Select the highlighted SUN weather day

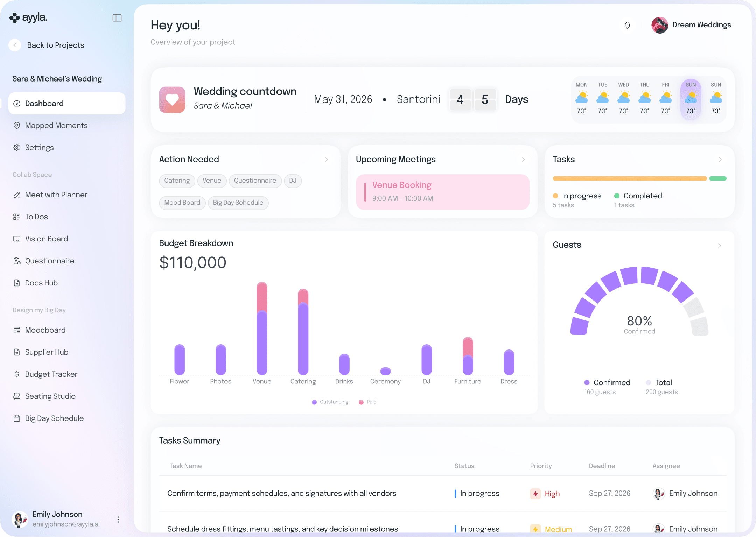tap(691, 99)
